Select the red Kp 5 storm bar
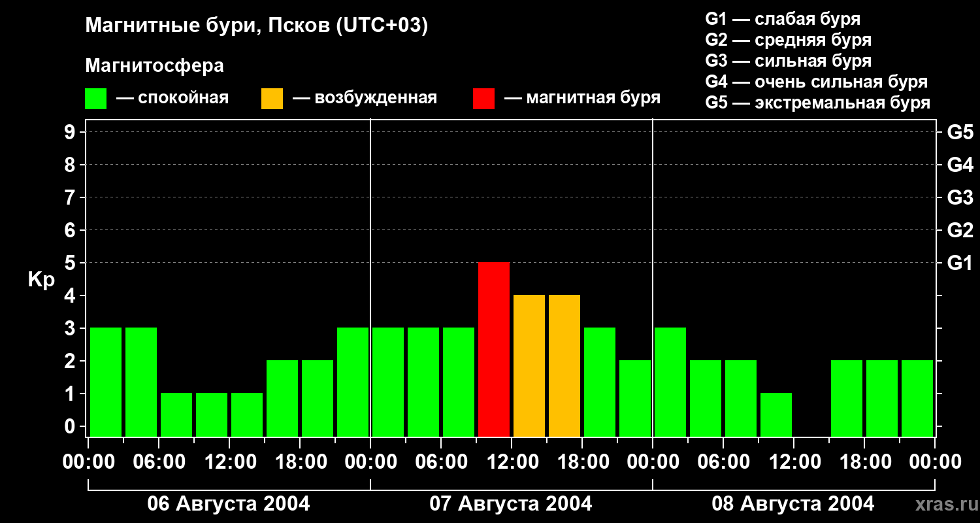Viewport: 980px width, 523px height. point(494,349)
